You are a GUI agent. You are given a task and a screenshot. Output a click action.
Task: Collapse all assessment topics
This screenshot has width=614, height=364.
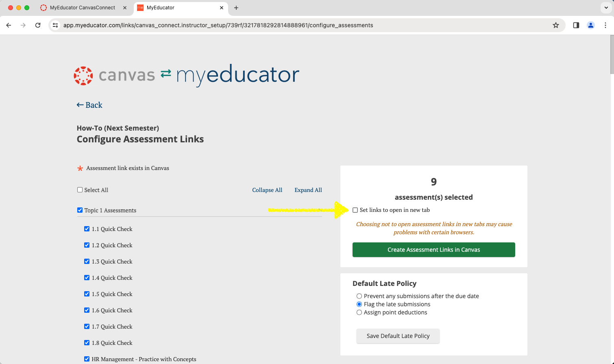tap(267, 190)
